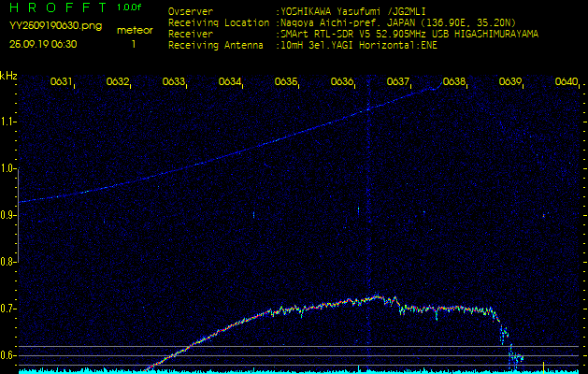The height and width of the screenshot is (374, 588).
Task: Click the 1.1 kHz frequency label
Action: pos(9,122)
